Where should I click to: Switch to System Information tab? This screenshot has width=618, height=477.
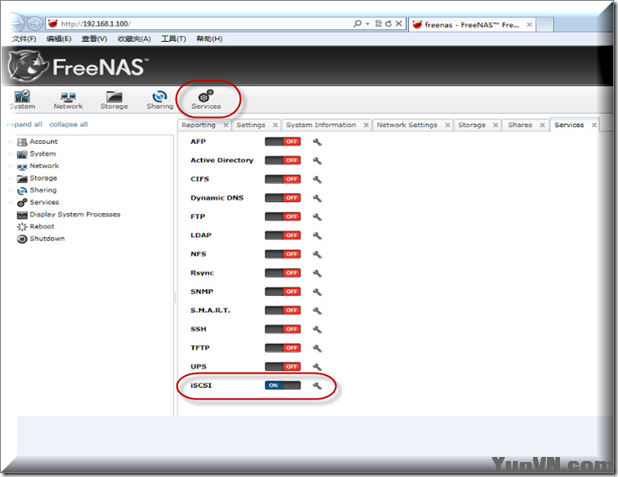[x=321, y=125]
